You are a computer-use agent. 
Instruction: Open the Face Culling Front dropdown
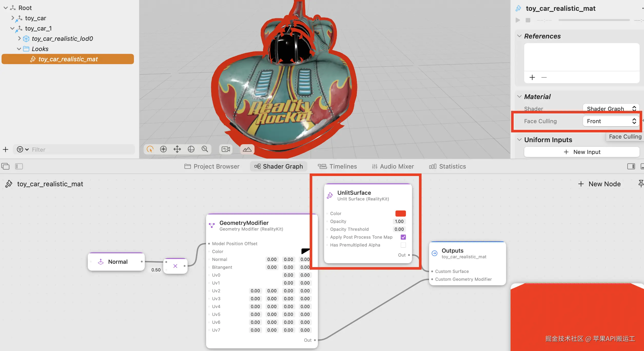point(611,121)
